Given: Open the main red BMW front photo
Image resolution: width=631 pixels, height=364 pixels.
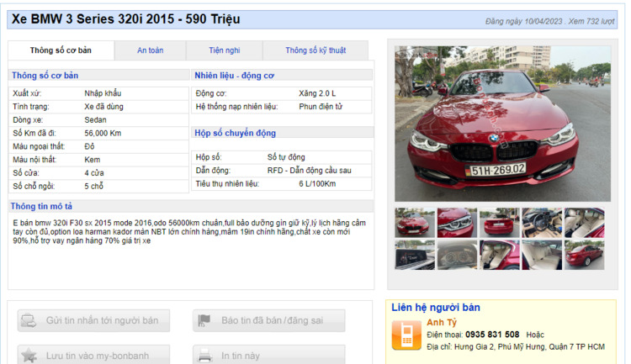Looking at the screenshot, I should [x=502, y=124].
